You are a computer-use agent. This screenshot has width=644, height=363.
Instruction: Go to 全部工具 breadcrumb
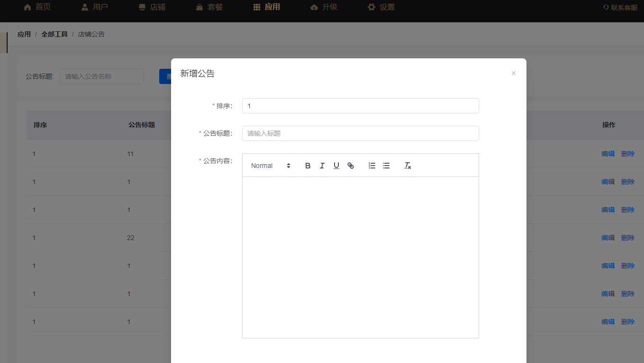tap(54, 34)
